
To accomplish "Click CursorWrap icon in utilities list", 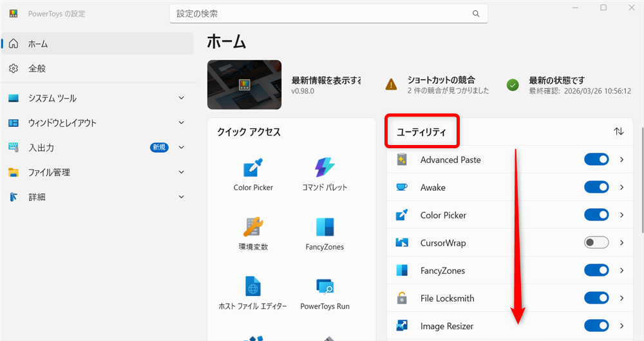I will pos(402,242).
